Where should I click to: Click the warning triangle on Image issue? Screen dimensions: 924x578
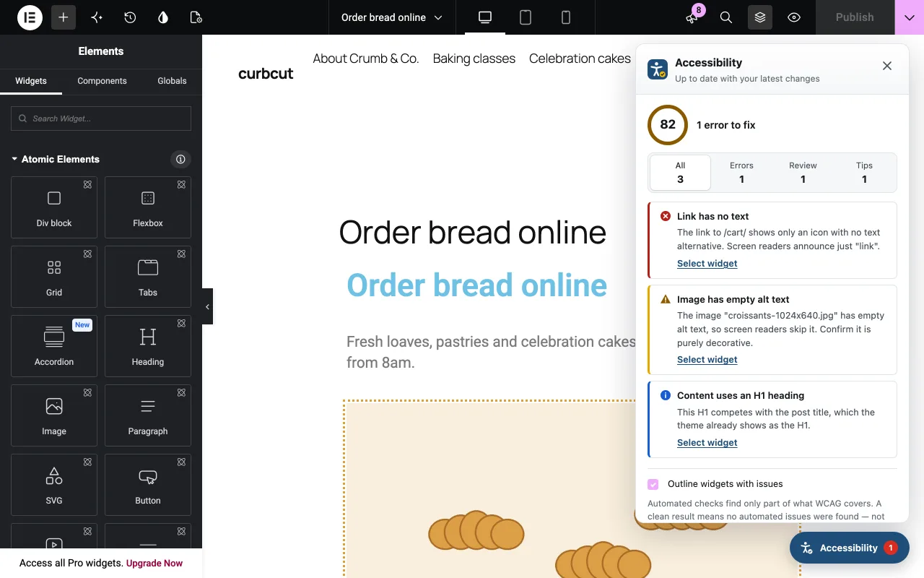click(x=666, y=299)
